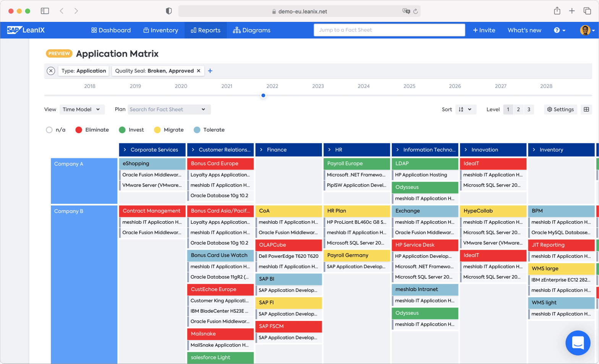
Task: Toggle the Eliminate legend filter
Action: coord(79,130)
